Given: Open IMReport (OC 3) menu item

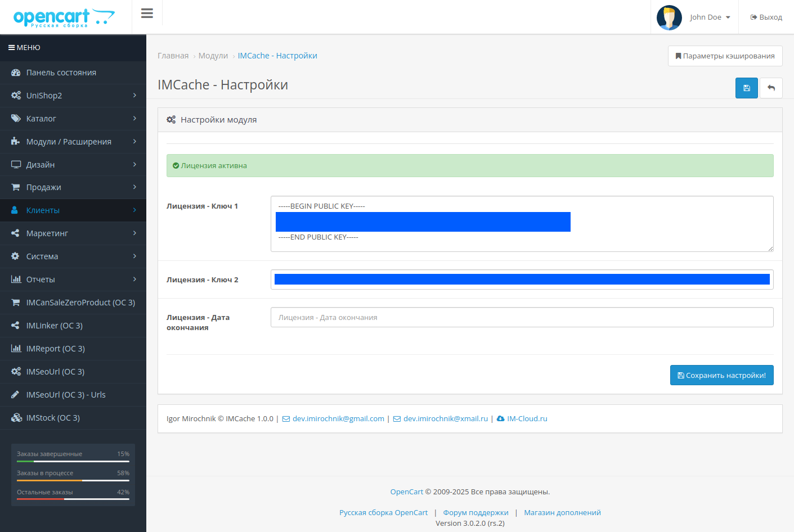Looking at the screenshot, I should (x=73, y=349).
